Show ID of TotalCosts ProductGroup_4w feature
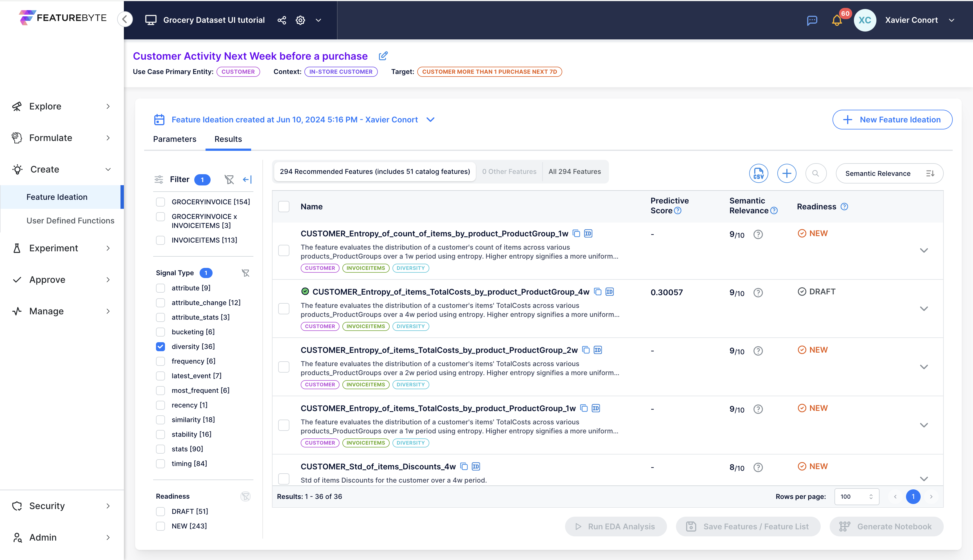973x560 pixels. coord(610,292)
